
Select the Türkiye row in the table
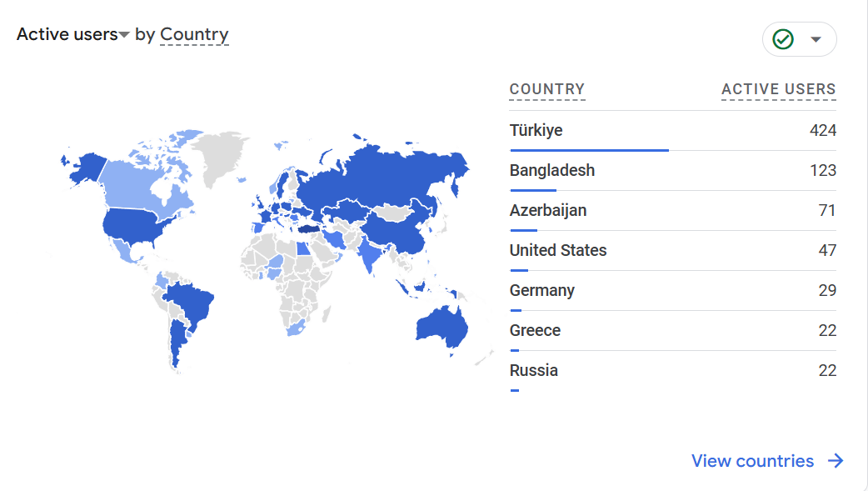pos(672,131)
